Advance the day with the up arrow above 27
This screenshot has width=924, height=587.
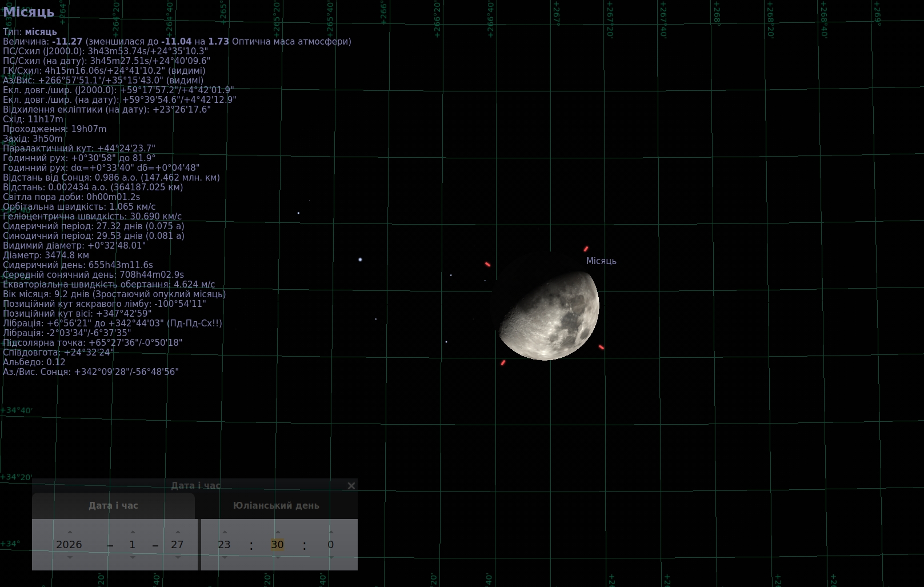click(x=178, y=532)
